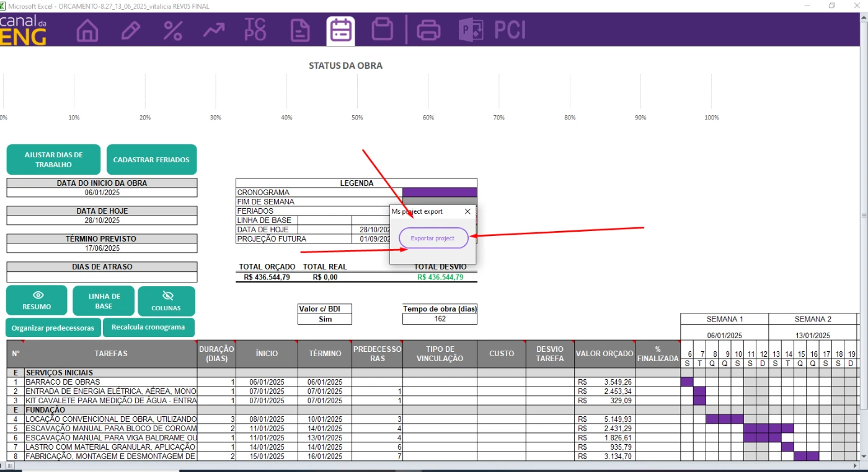
Task: Click the trending arrow chart icon
Action: [214, 30]
